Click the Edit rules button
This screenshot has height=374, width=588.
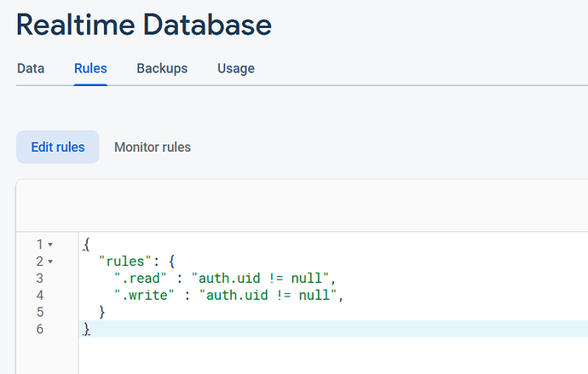coord(58,147)
